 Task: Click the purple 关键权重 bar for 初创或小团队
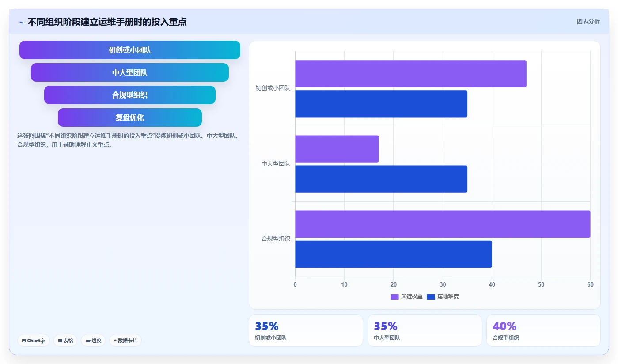pyautogui.click(x=411, y=74)
